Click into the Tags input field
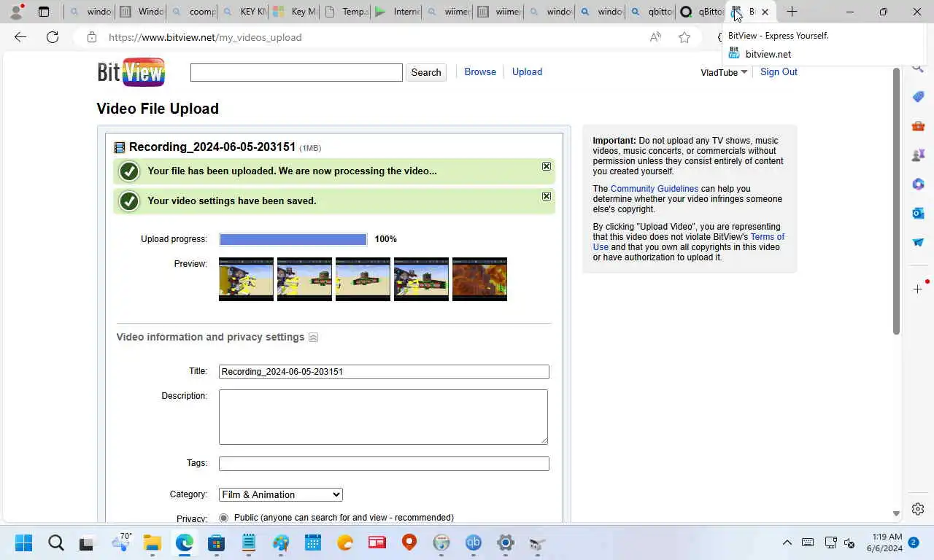This screenshot has height=560, width=934. 384,464
